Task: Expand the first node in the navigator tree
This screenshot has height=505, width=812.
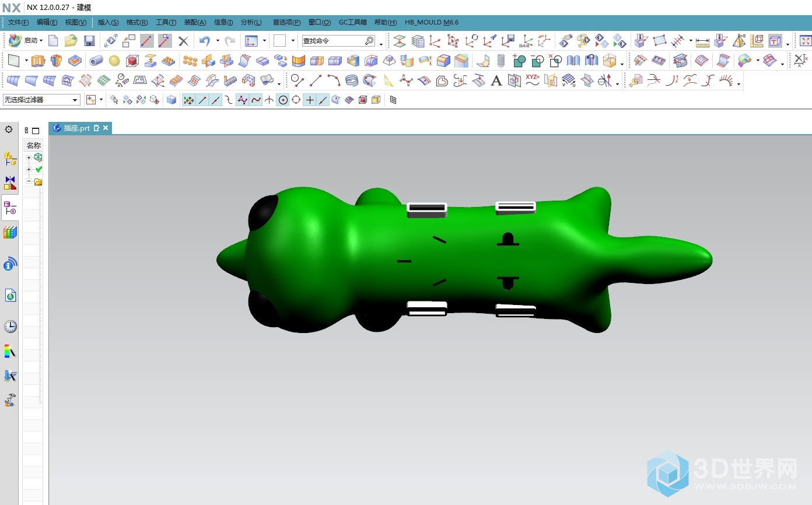Action: click(29, 157)
